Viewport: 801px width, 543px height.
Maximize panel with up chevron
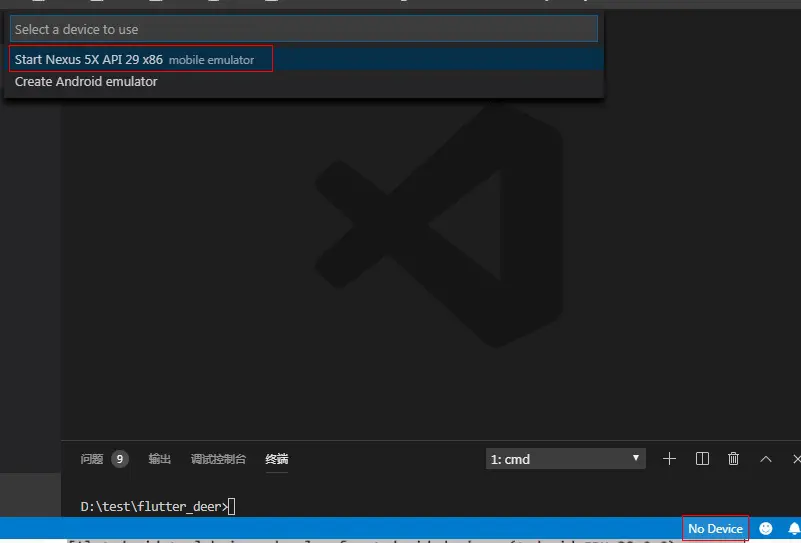pos(765,459)
